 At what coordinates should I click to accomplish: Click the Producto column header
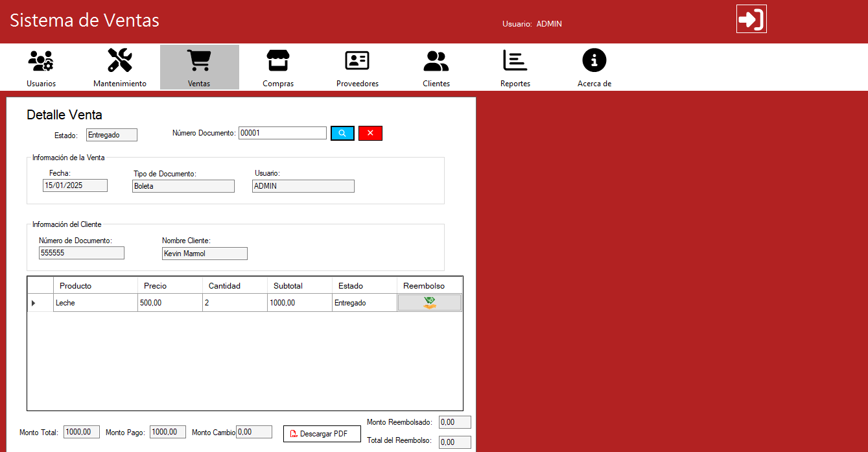(95, 286)
